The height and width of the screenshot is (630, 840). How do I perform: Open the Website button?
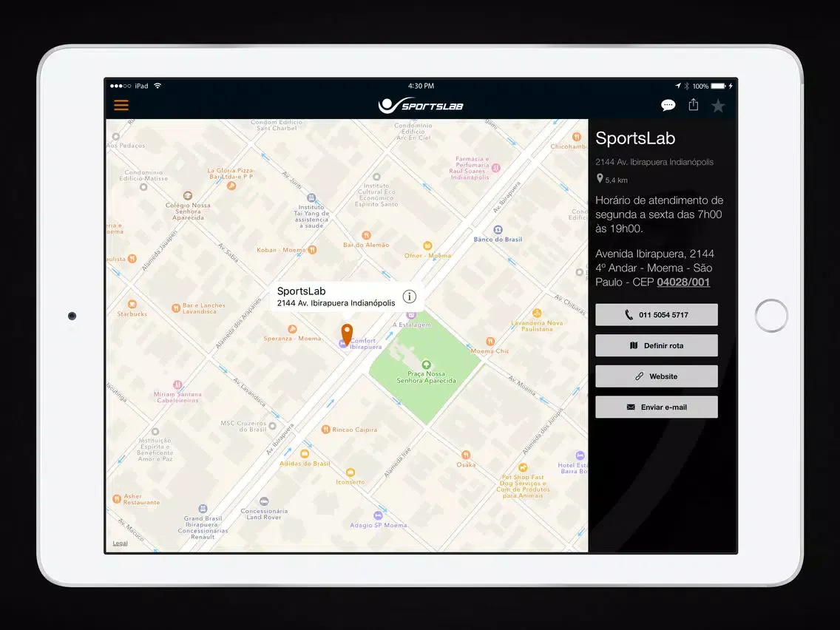657,376
